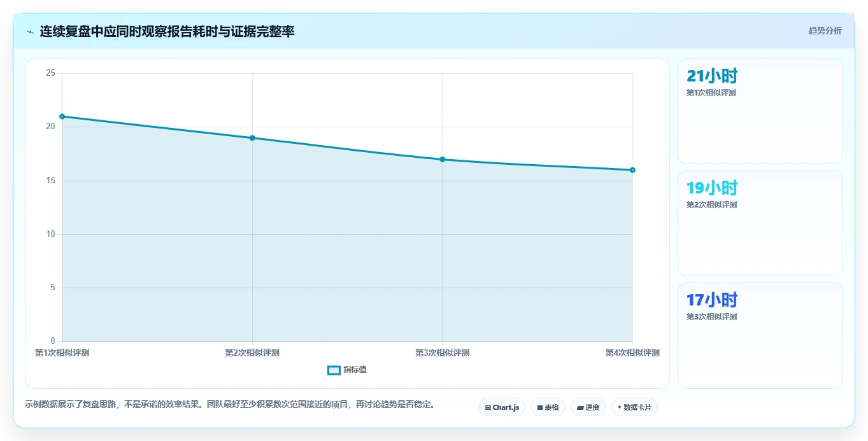Click the data point for 第3次相似评测
This screenshot has width=868, height=441.
(442, 159)
